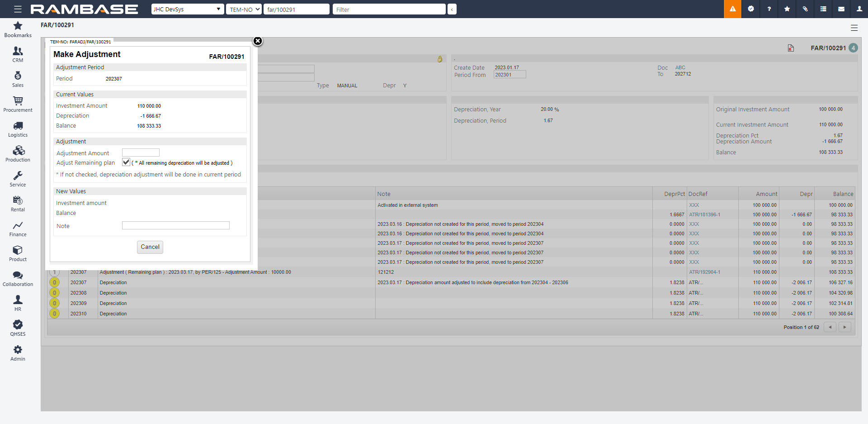Open the context menu at top right of page
Screen dimensions: 868x424
point(854,28)
